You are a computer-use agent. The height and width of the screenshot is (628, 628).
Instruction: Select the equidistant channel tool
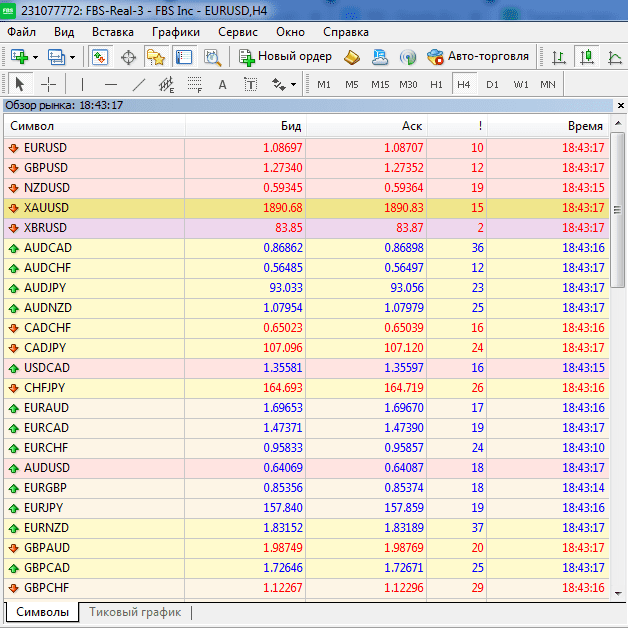(x=166, y=85)
